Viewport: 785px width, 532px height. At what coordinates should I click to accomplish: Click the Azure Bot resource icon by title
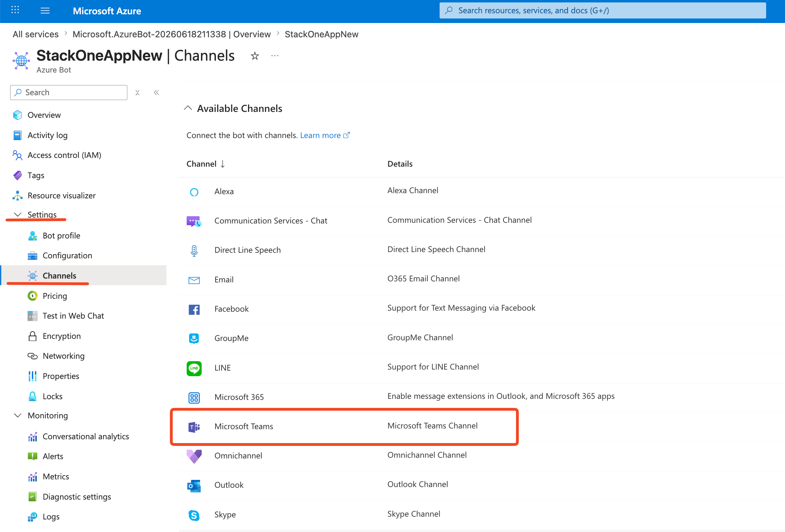click(21, 60)
